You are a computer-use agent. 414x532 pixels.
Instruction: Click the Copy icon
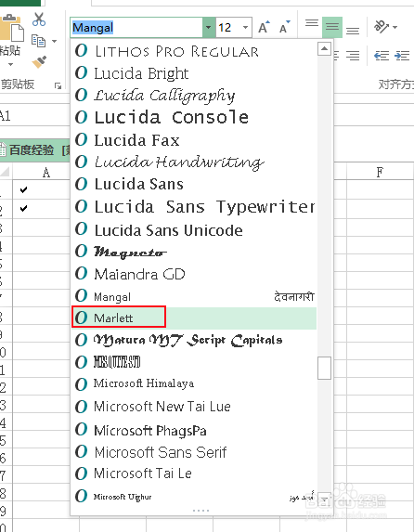pos(38,41)
